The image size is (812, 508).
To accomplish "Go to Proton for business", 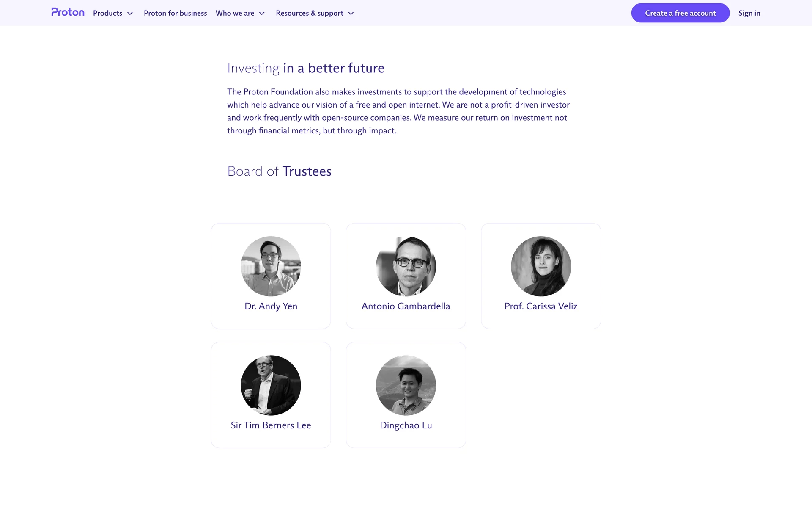I will point(175,13).
